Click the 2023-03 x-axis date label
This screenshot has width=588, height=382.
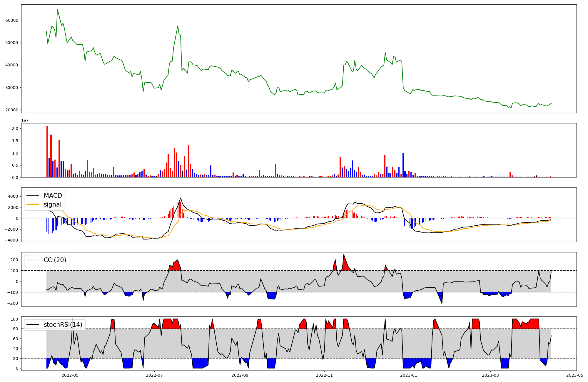point(490,375)
